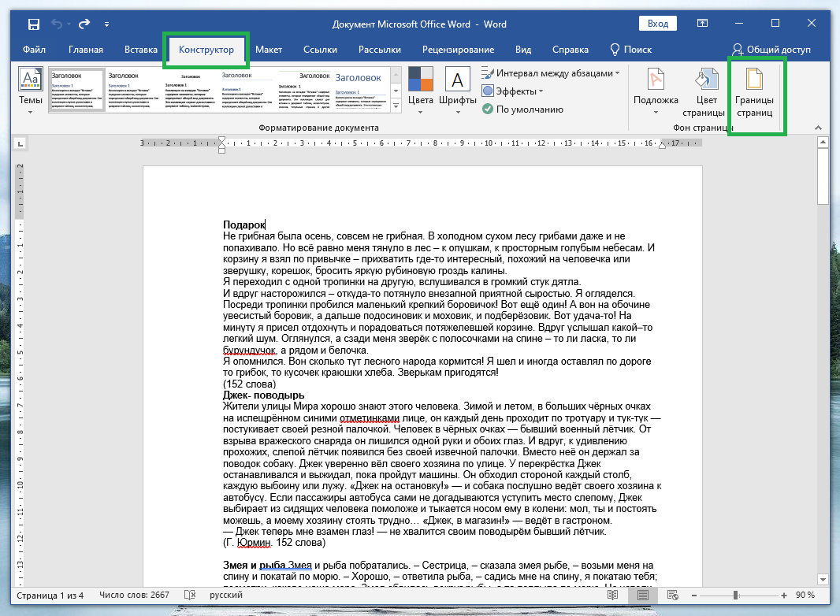Click the vertical scrollbar thumb
Image resolution: width=840 pixels, height=616 pixels.
tap(823, 176)
